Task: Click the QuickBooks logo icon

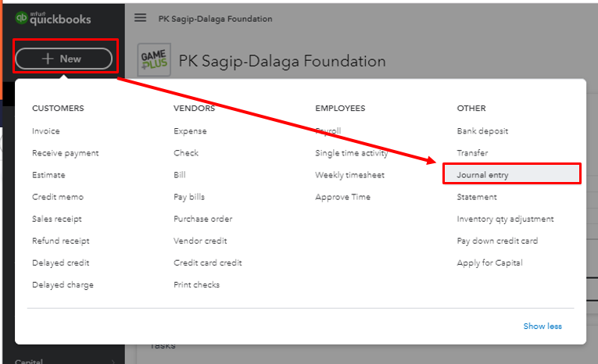Action: pyautogui.click(x=21, y=18)
